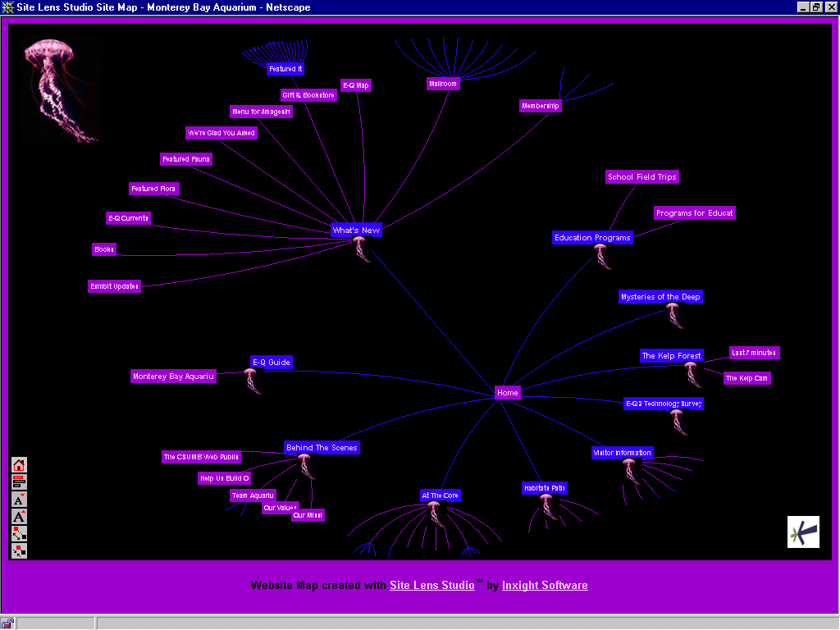
Task: Click the jellyfish icon under Behind The Scenes
Action: tap(306, 467)
